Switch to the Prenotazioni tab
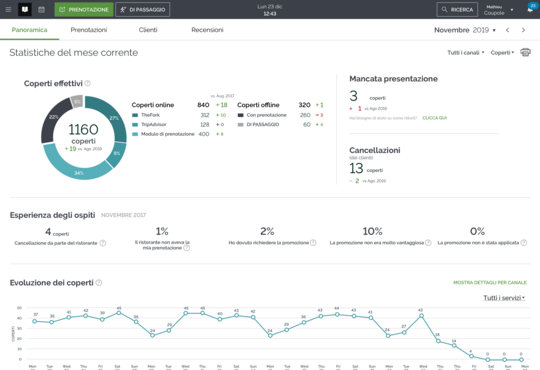540x370 pixels. point(89,30)
